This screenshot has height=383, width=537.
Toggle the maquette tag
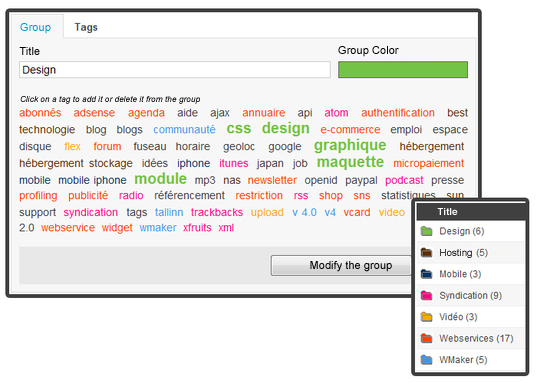[x=350, y=162]
